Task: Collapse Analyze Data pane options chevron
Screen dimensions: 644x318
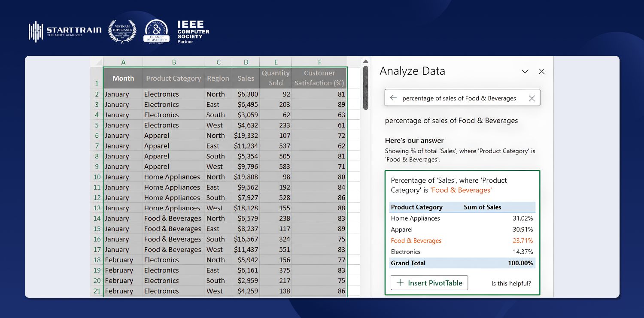Action: [x=525, y=72]
